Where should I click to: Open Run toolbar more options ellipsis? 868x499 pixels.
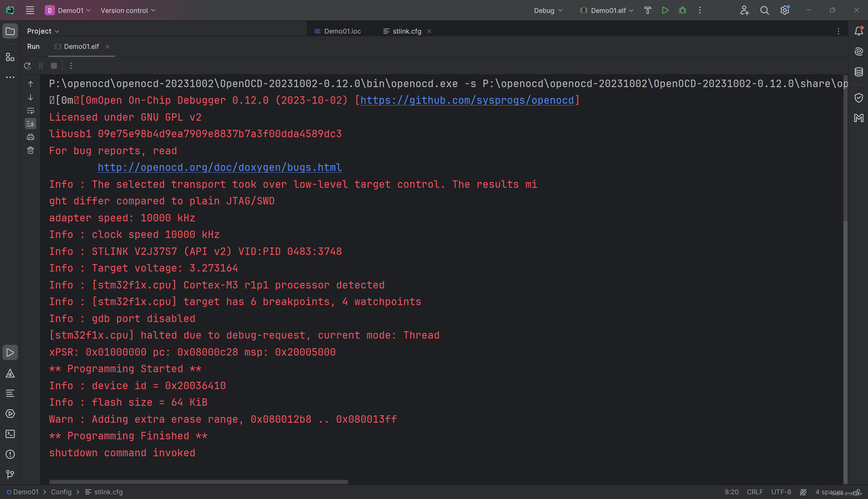click(x=71, y=66)
